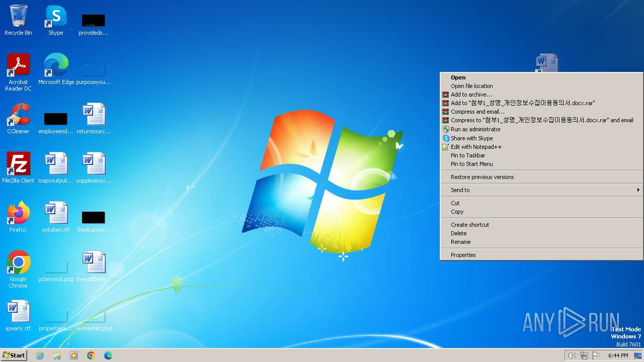
Task: Choose Cut in the context menu
Action: [x=541, y=203]
